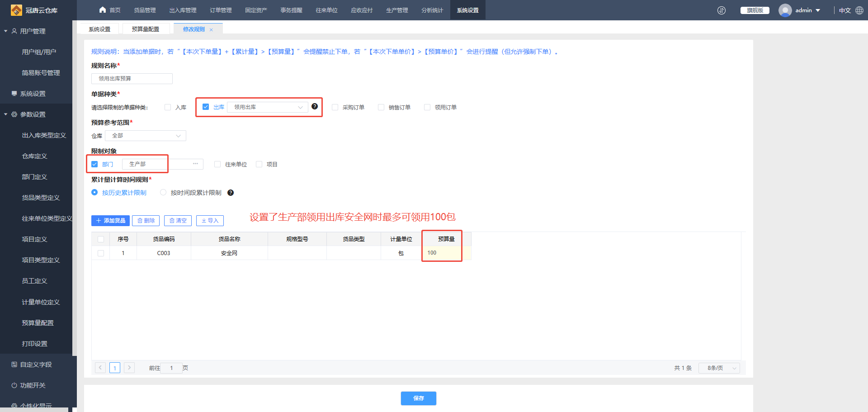The height and width of the screenshot is (412, 868).
Task: Open 打印设置 in the sidebar
Action: 34,344
